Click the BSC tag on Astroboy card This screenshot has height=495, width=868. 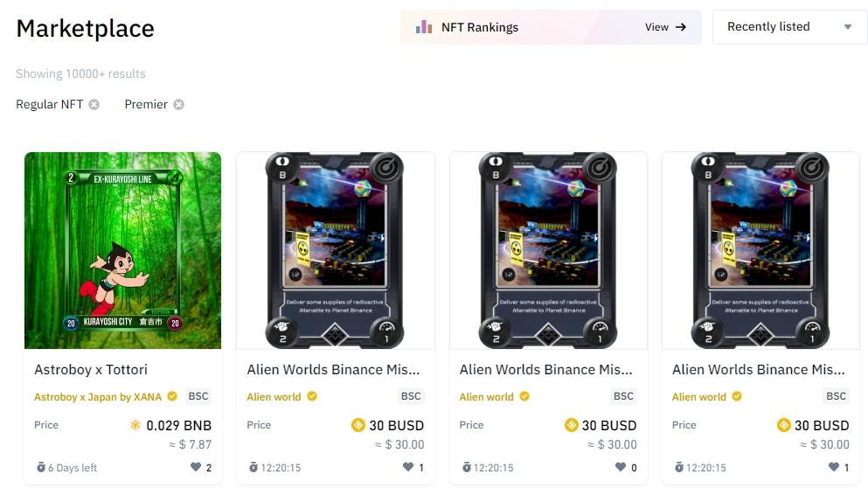198,396
